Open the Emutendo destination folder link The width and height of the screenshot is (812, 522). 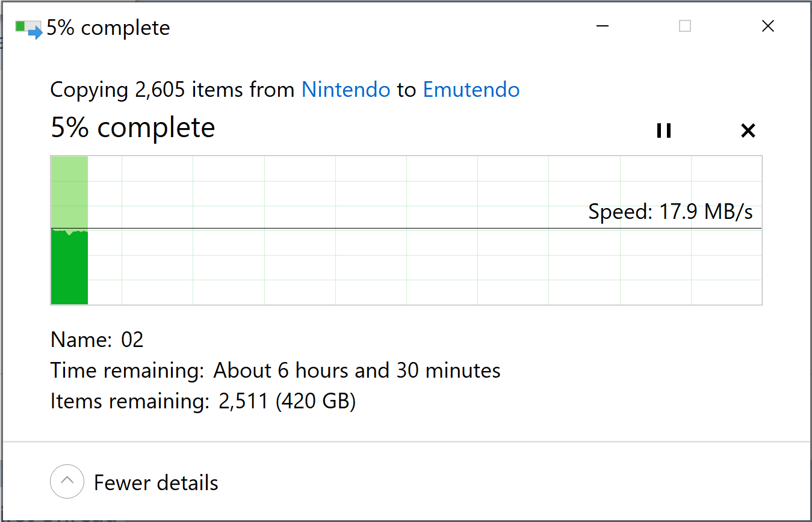[471, 90]
